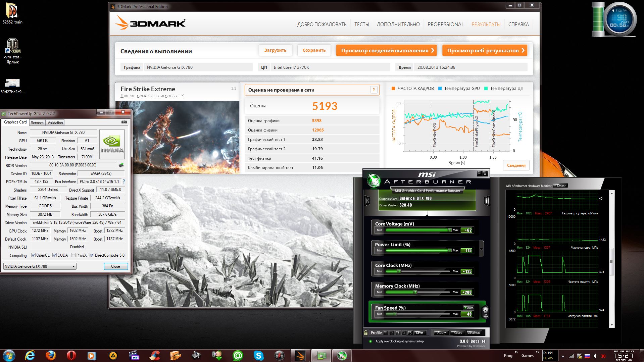Toggle the CUDA checkbox in GPU-Z
The height and width of the screenshot is (362, 644).
[54, 255]
